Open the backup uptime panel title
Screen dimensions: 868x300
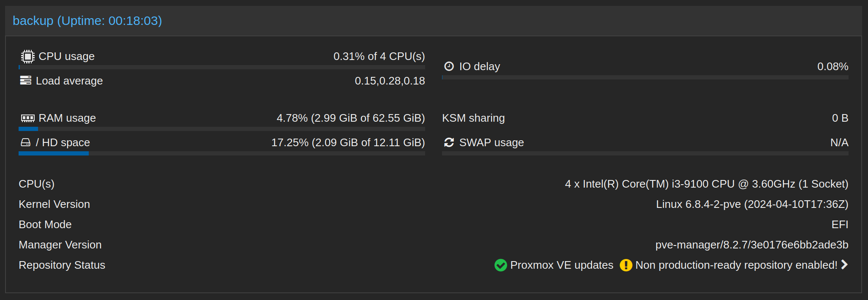(x=87, y=20)
